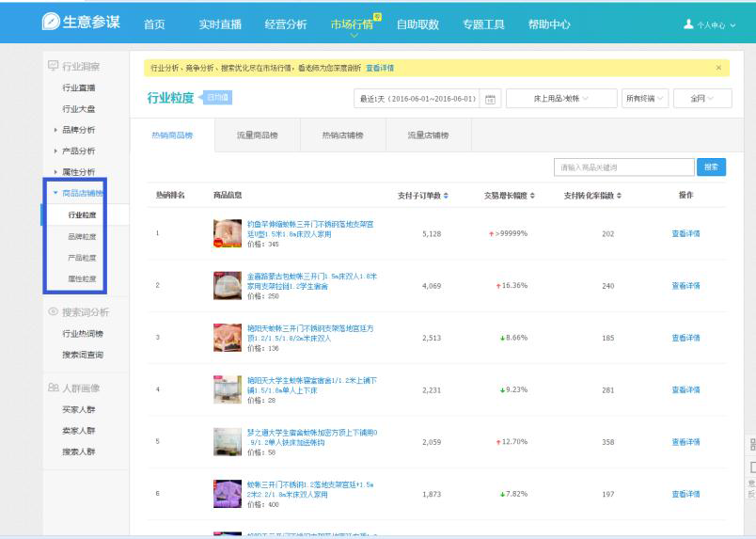Click the 个人中心 user icon
This screenshot has height=539, width=756.
[689, 24]
